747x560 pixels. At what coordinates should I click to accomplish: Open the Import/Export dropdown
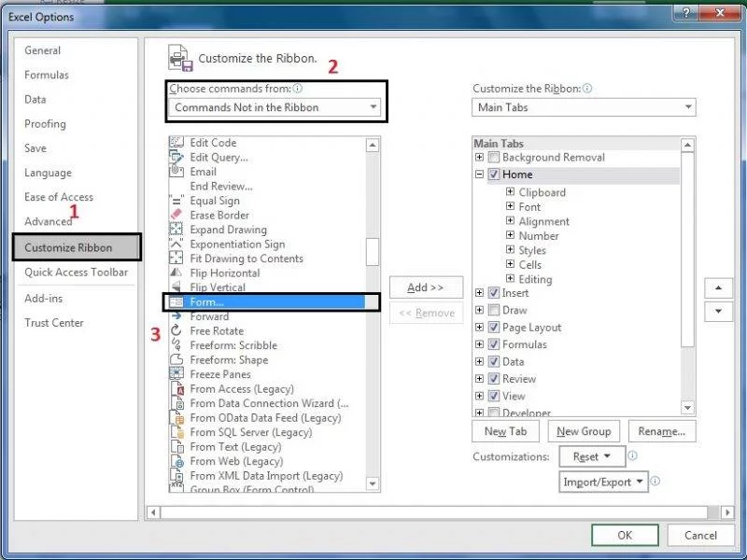pyautogui.click(x=603, y=482)
